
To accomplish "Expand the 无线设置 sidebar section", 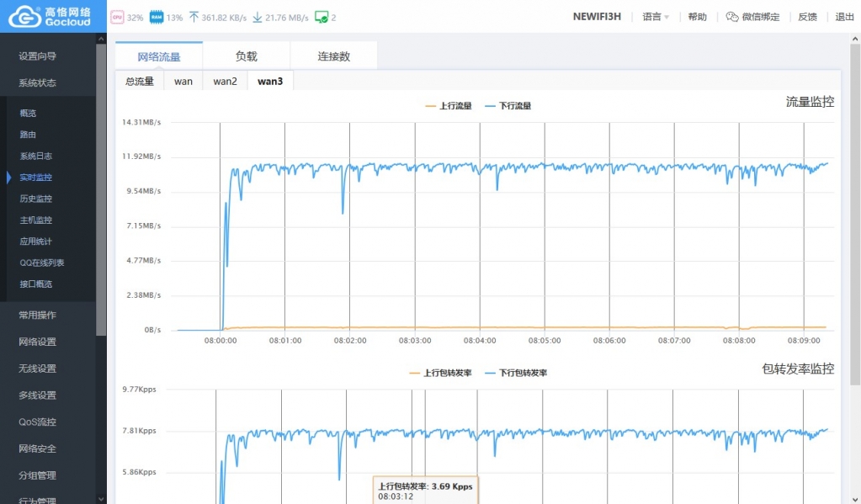I will click(37, 369).
